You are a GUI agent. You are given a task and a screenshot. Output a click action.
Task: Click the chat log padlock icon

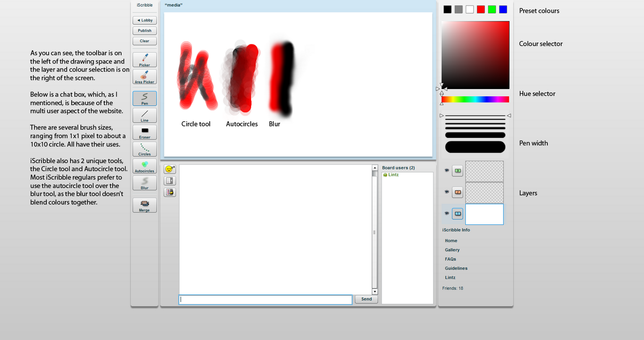pyautogui.click(x=170, y=192)
